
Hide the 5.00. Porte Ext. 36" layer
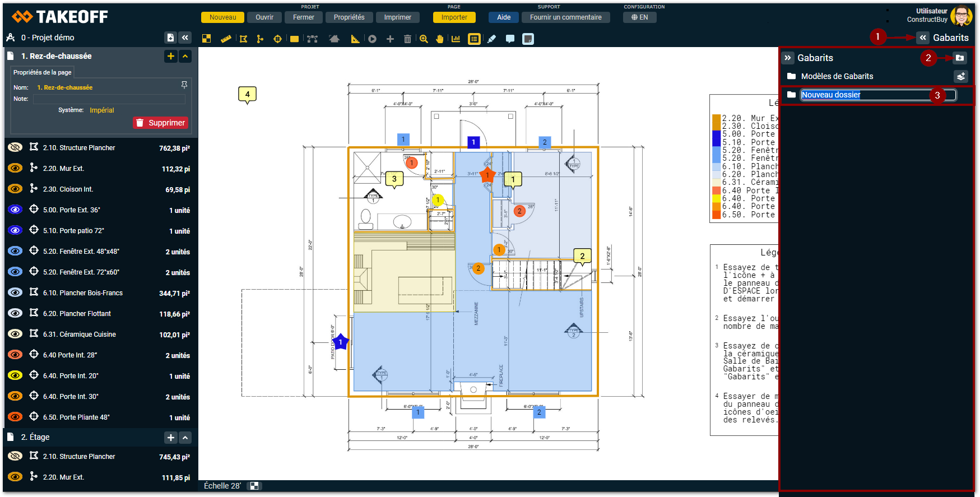coord(15,210)
